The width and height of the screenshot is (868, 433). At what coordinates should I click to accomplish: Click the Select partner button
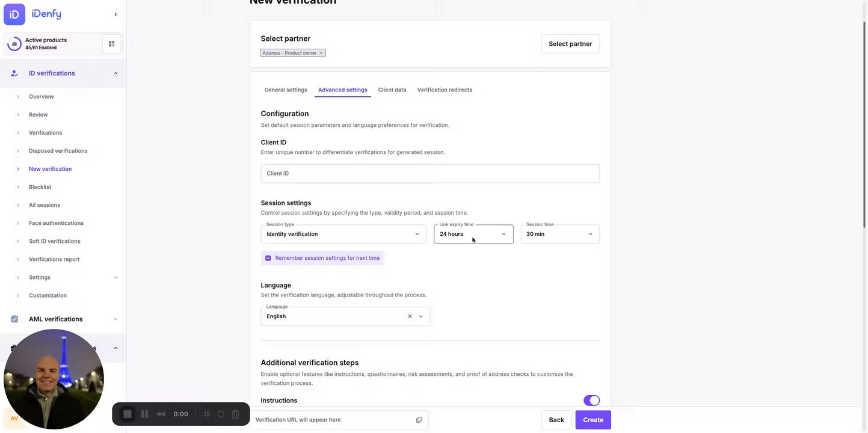[570, 44]
